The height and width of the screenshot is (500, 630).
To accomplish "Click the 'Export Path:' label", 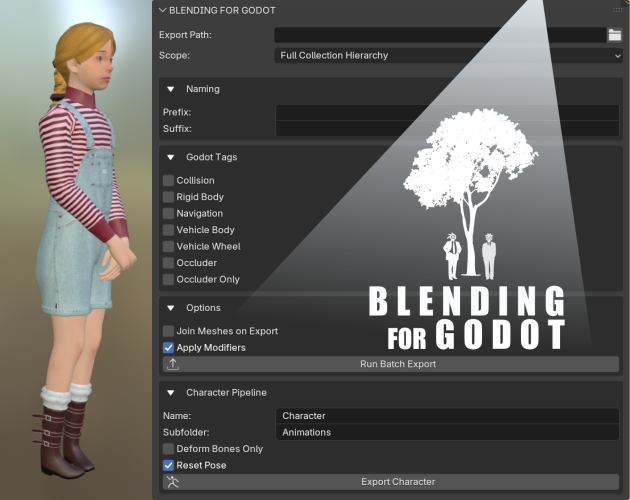I will (185, 35).
